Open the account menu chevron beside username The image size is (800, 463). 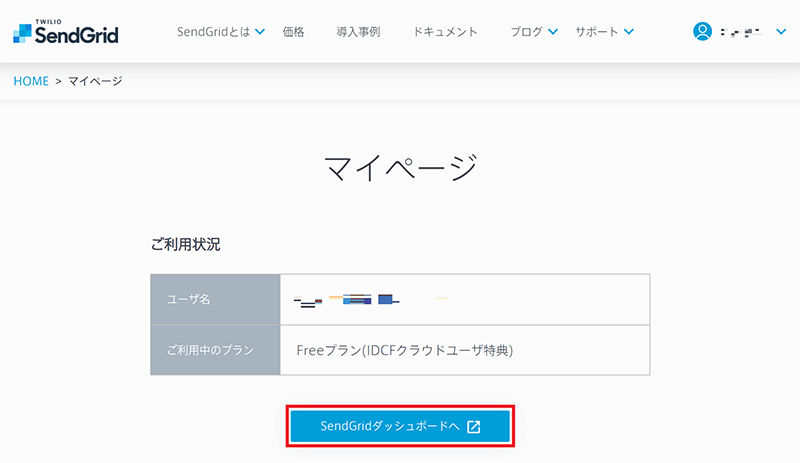click(x=781, y=32)
